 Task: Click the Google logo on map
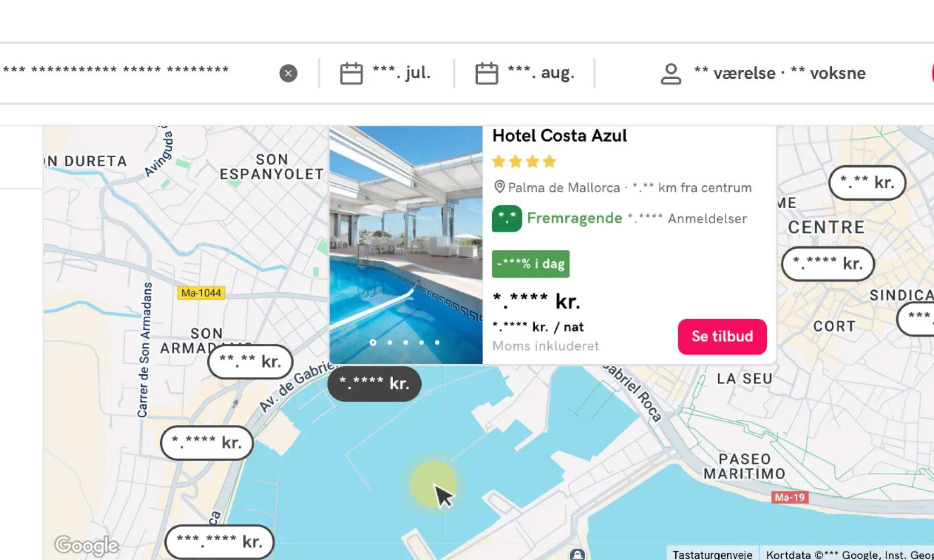(87, 545)
